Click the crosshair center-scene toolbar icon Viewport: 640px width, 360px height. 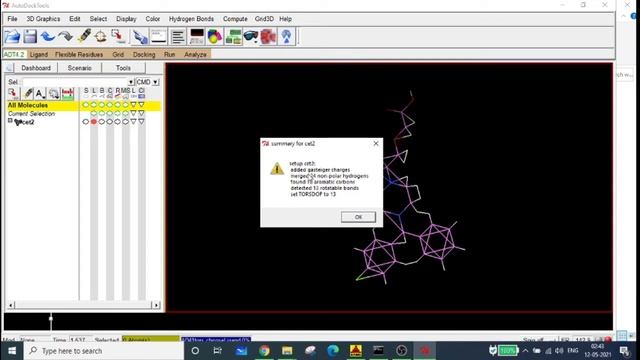[x=100, y=37]
